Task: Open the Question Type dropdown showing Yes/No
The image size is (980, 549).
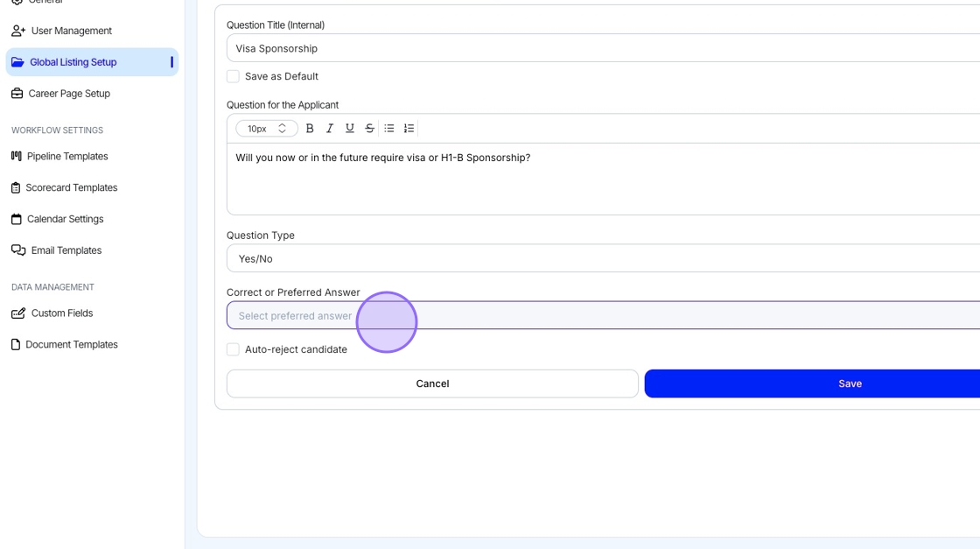Action: [x=603, y=258]
